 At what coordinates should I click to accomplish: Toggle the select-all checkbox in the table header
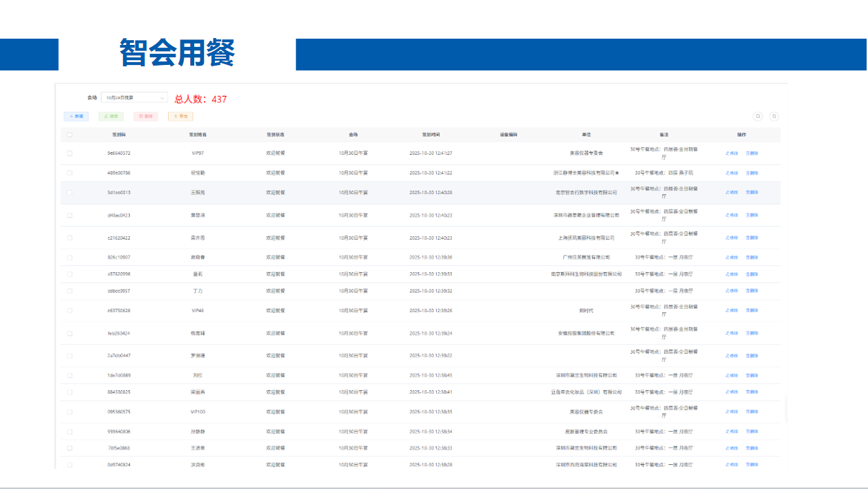(70, 135)
